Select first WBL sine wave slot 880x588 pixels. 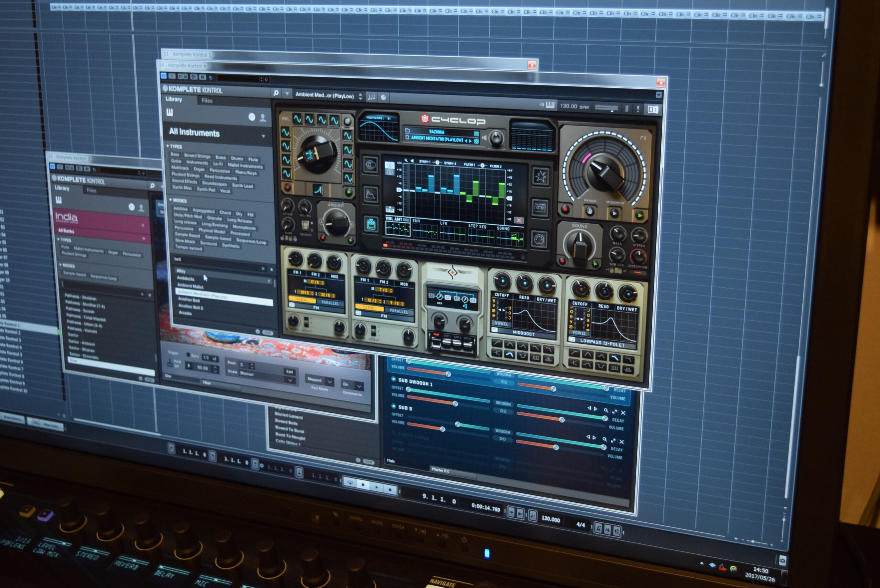coord(297,119)
